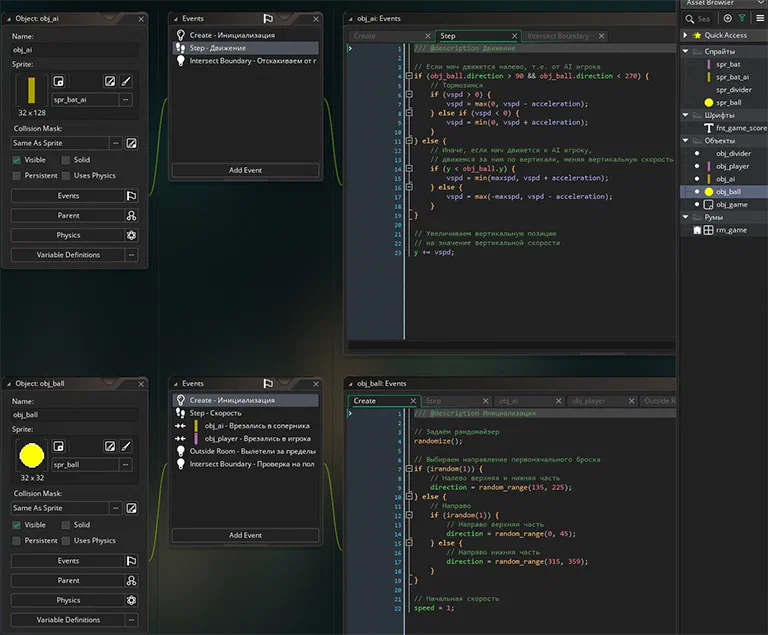Click Variable Definitions button for obj_ball
The height and width of the screenshot is (635, 768).
pyautogui.click(x=68, y=620)
